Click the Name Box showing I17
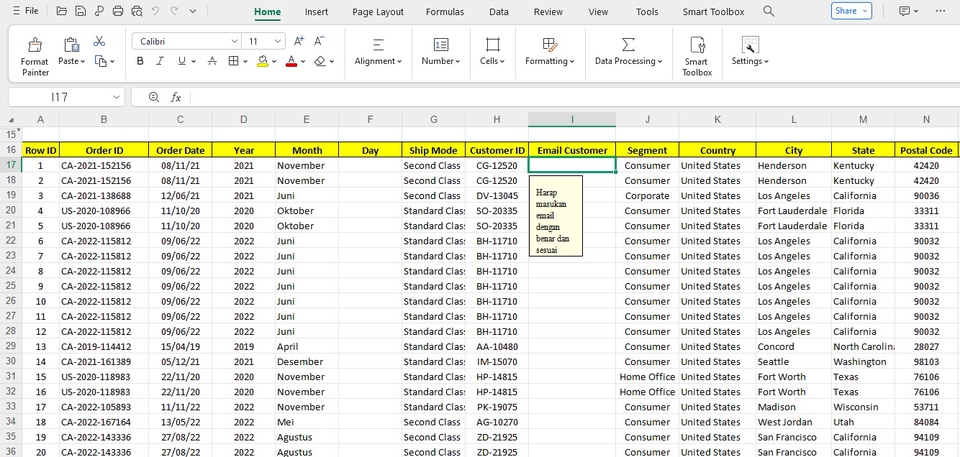Screen dimensions: 960x457 66,97
